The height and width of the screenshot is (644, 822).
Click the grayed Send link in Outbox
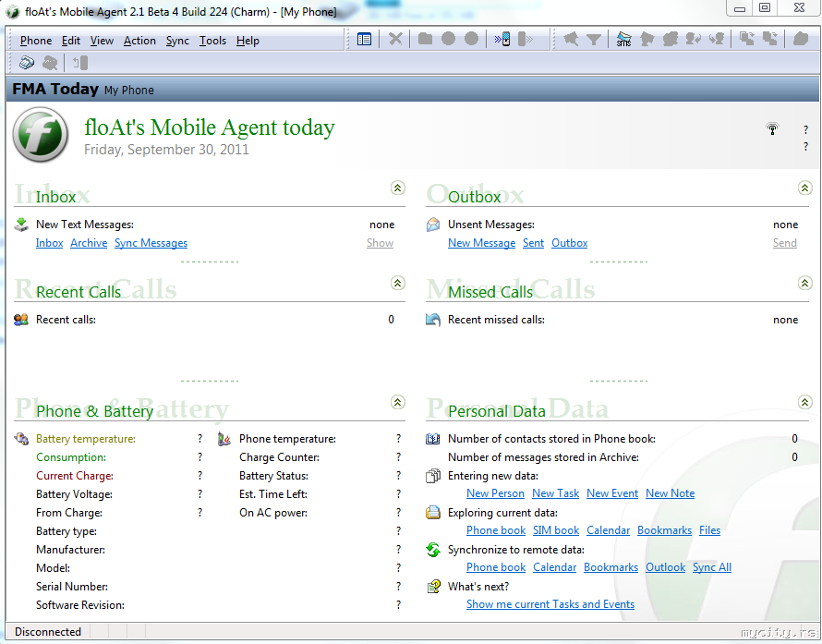point(785,243)
